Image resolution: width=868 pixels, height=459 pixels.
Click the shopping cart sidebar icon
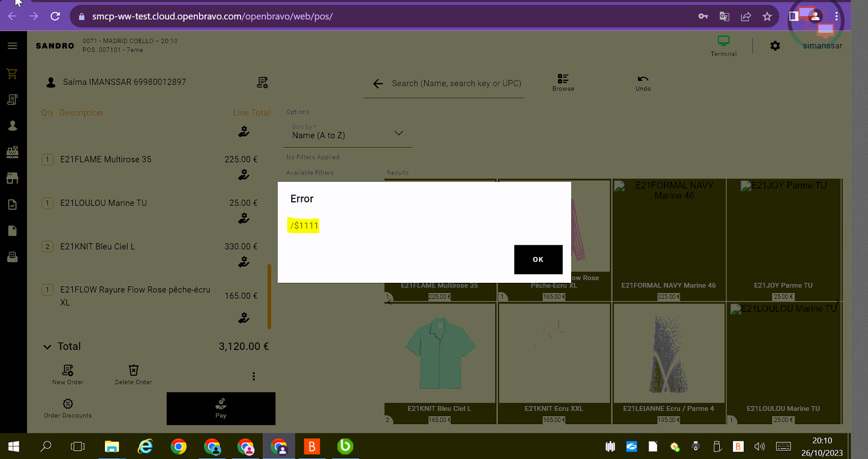point(12,74)
